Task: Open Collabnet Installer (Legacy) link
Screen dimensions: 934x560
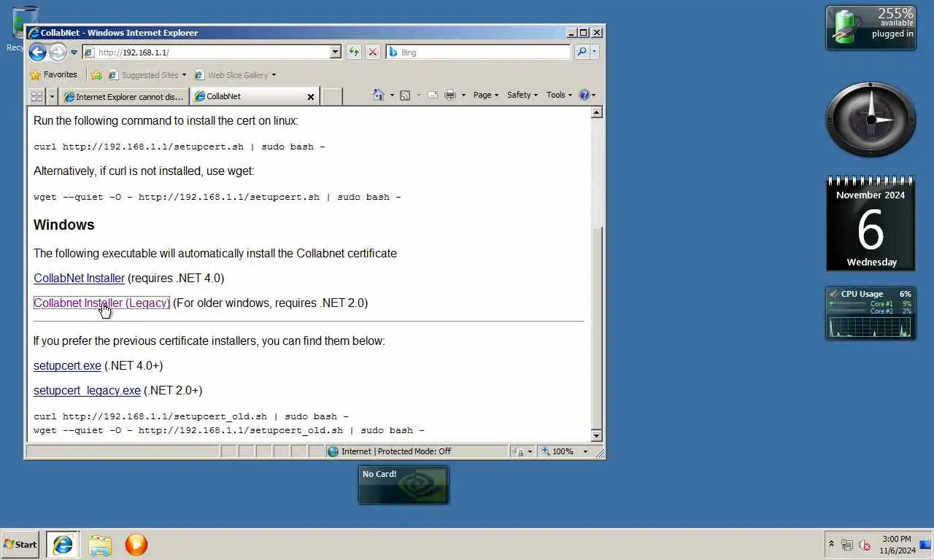Action: 101,303
